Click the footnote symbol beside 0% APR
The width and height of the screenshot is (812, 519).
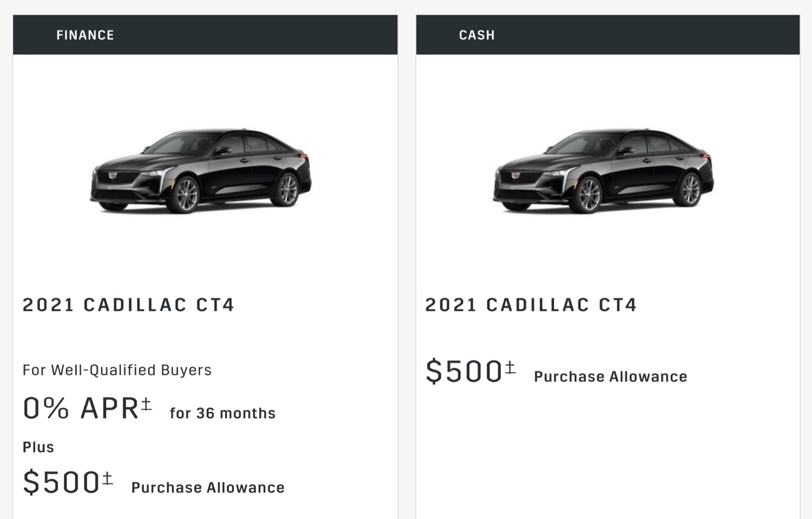coord(146,403)
